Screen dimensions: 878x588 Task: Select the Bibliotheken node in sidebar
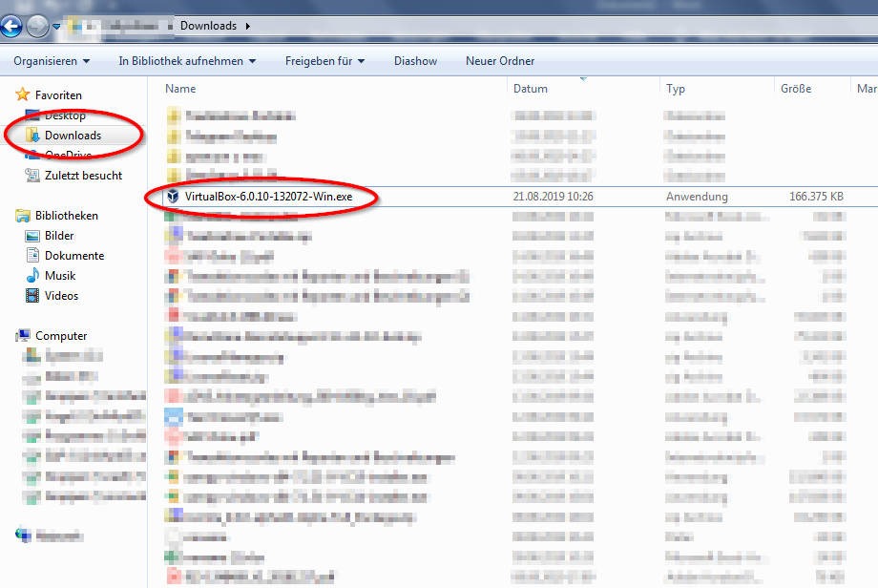(x=66, y=216)
